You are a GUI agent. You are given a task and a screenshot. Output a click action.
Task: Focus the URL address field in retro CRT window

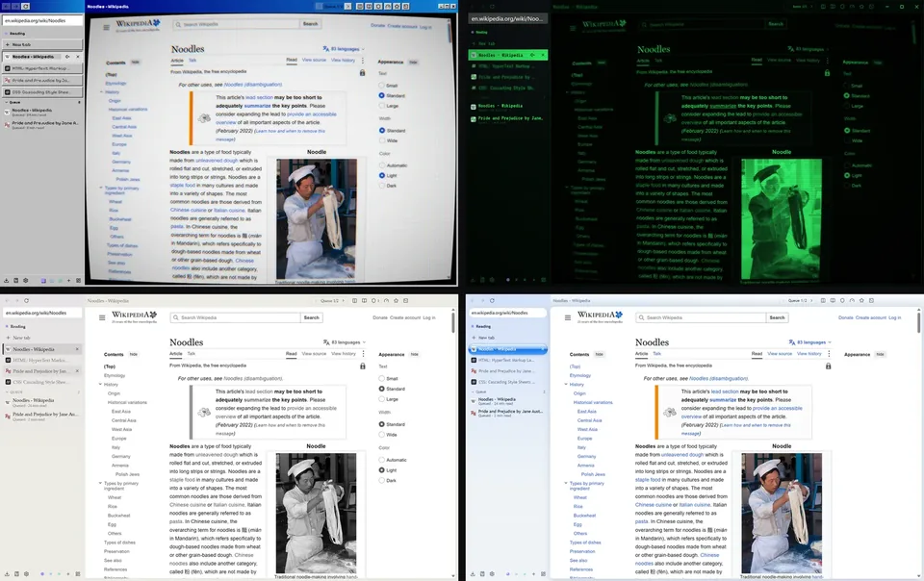(42, 20)
